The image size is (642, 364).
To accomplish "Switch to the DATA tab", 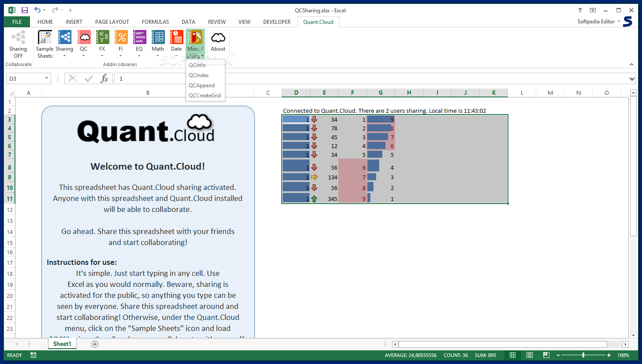I will coord(188,22).
